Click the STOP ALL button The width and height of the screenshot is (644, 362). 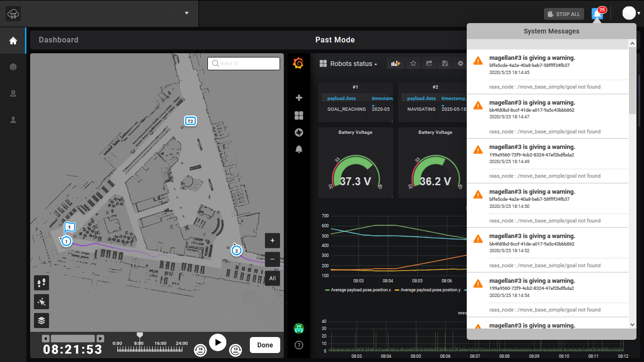click(564, 14)
